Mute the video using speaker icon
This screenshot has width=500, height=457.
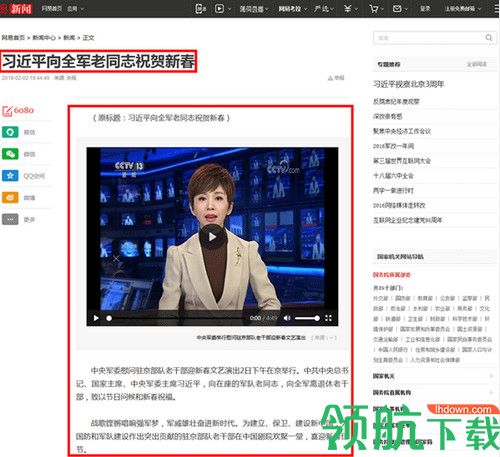(287, 318)
